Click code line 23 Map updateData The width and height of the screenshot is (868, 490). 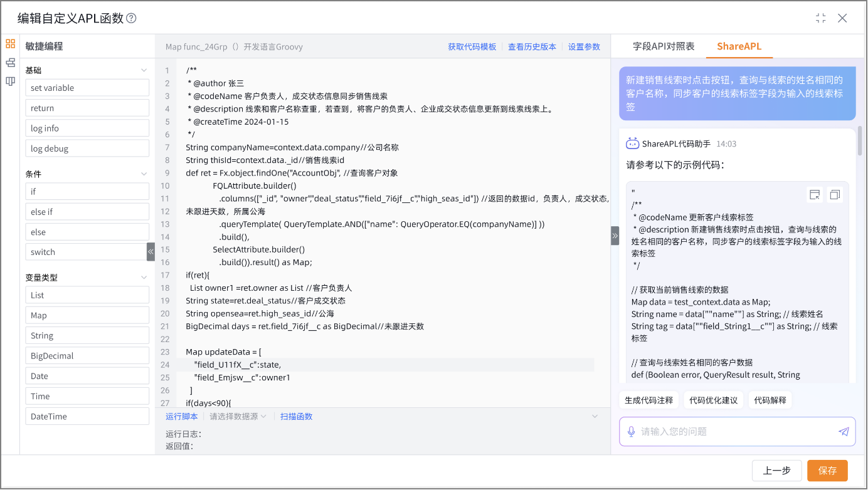tap(223, 352)
